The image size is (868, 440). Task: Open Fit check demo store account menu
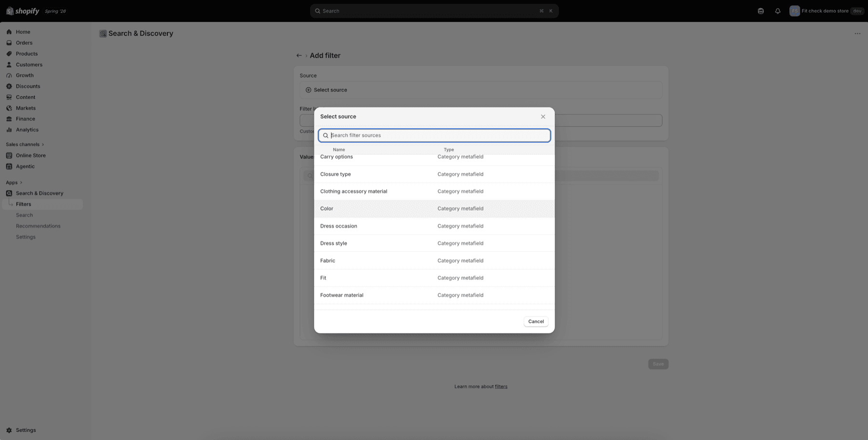pyautogui.click(x=827, y=11)
